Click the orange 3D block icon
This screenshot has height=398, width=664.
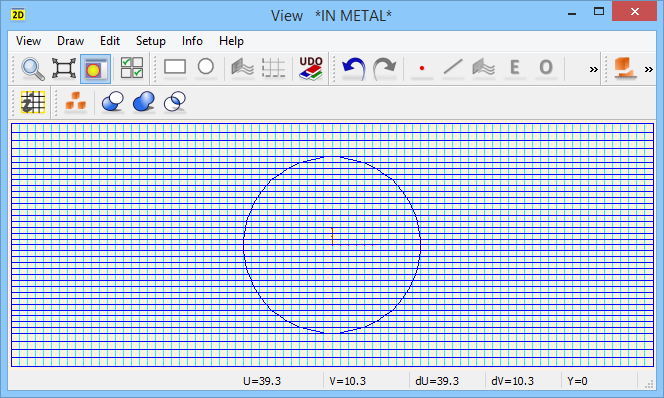(625, 69)
